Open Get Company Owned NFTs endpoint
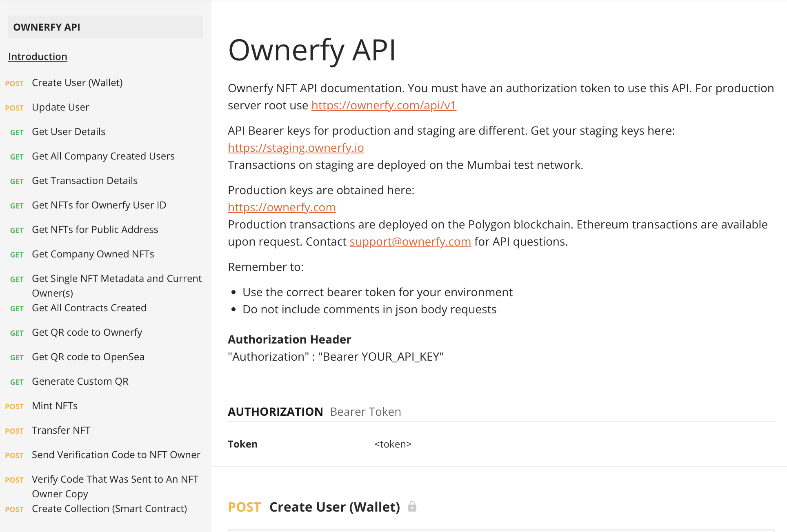Image resolution: width=787 pixels, height=532 pixels. click(x=93, y=254)
